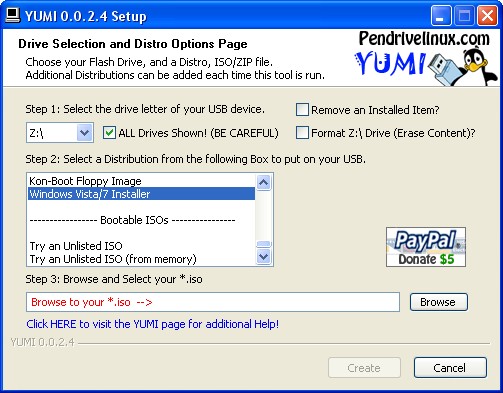This screenshot has width=503, height=393.
Task: Enable Remove an Installed Item checkbox
Action: (x=302, y=110)
